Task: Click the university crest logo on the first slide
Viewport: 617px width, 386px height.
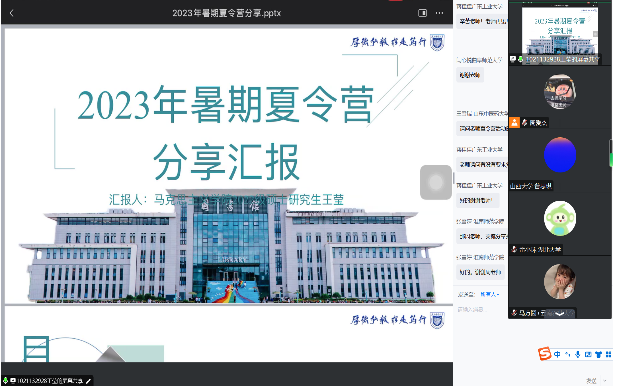Action: point(437,42)
